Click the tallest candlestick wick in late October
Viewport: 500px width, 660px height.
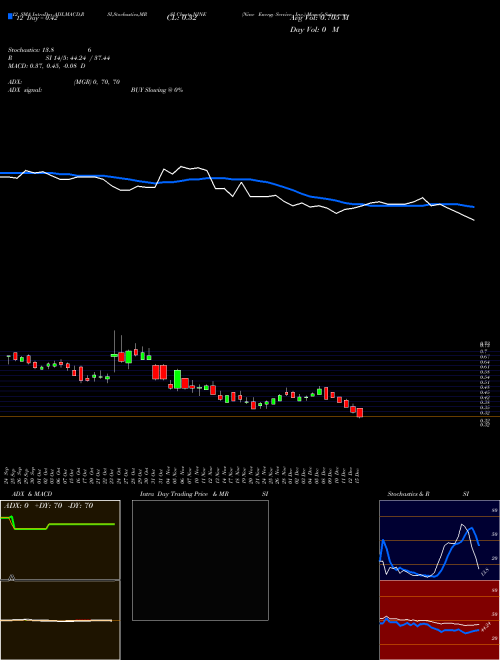pos(114,351)
